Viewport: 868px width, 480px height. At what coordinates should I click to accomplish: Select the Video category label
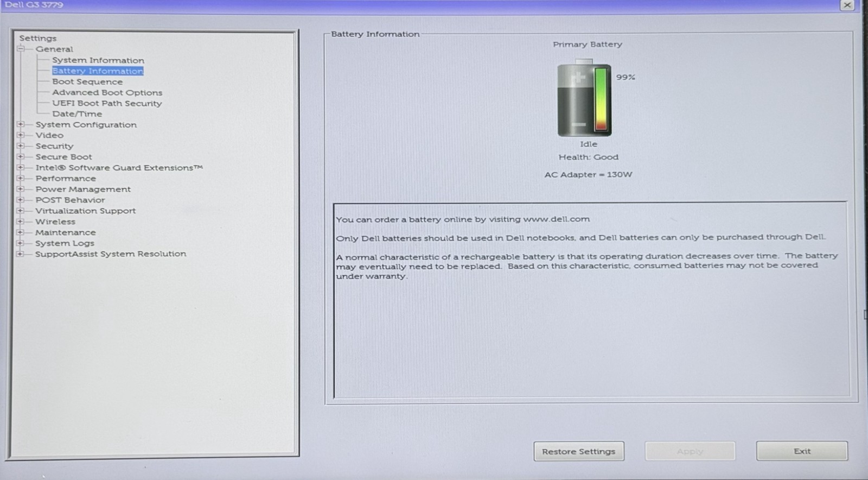tap(49, 135)
